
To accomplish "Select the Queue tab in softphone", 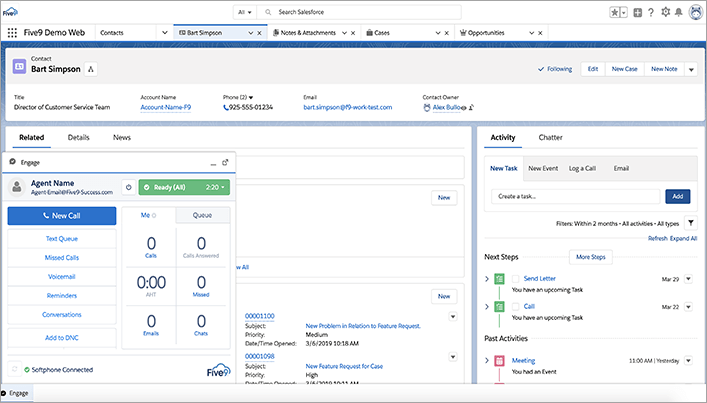I will click(x=202, y=214).
